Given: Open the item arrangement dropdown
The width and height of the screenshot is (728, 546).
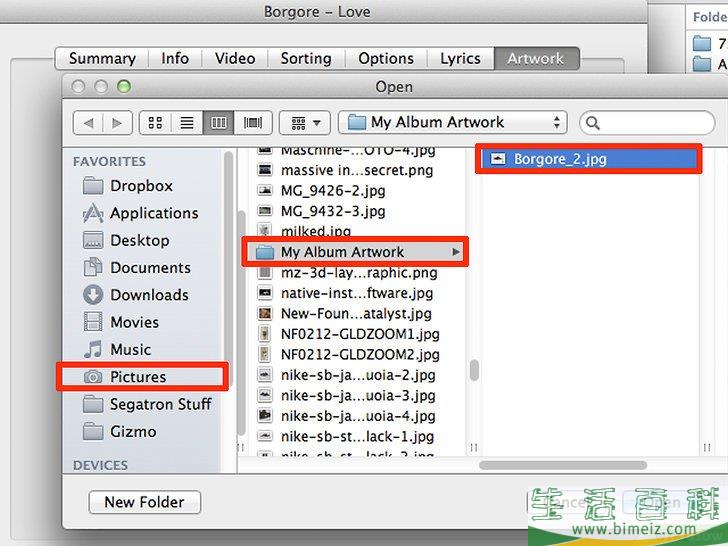Looking at the screenshot, I should (305, 123).
